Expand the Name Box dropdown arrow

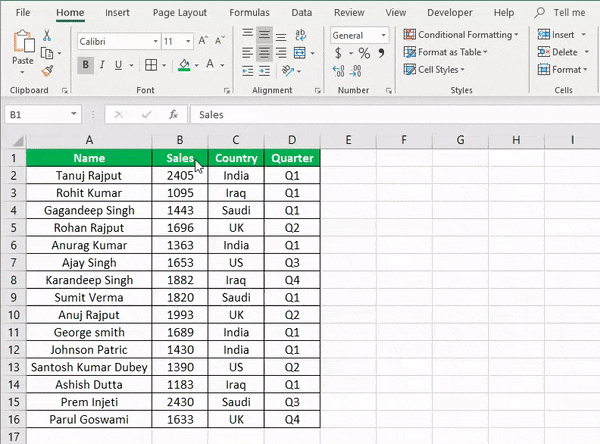click(73, 114)
